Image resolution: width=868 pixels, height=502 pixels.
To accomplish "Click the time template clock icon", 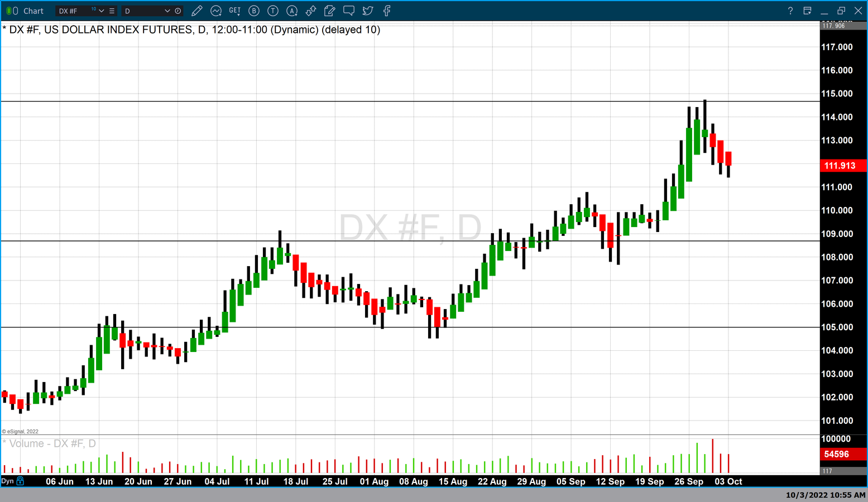I will point(178,11).
